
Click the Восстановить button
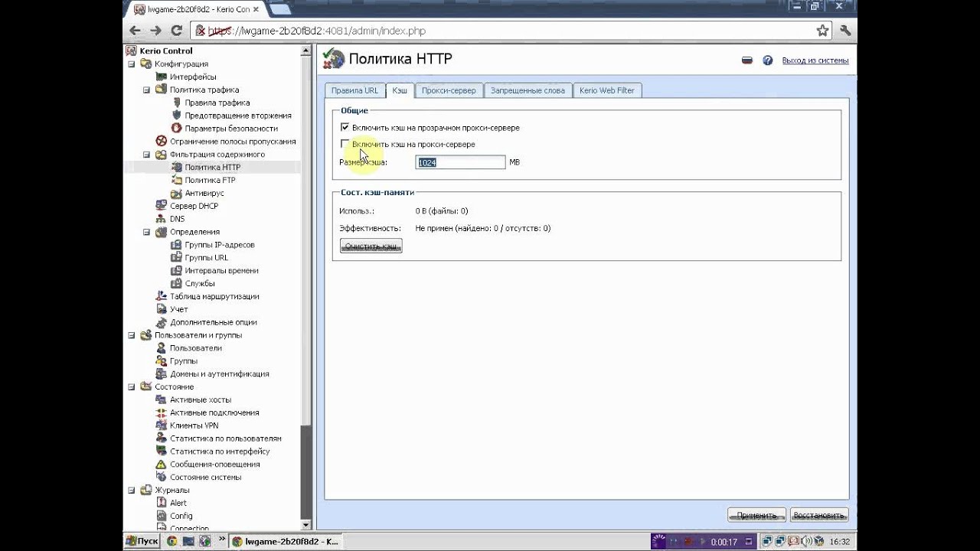click(x=818, y=515)
